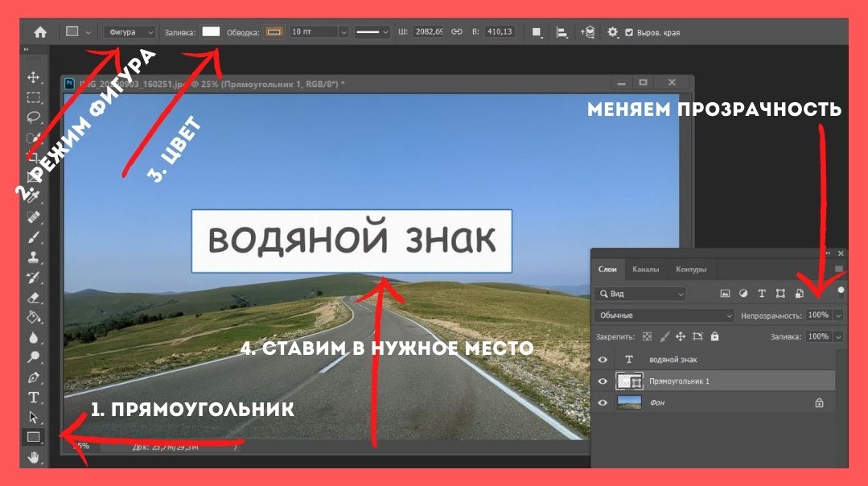Open the 'Фигура' tool mode dropdown
The height and width of the screenshot is (486, 868).
point(130,32)
